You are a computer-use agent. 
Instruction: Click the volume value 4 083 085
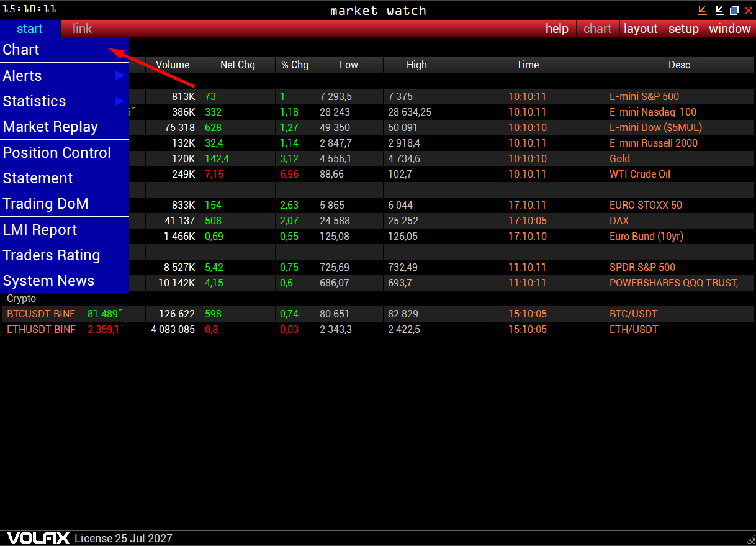(x=173, y=329)
